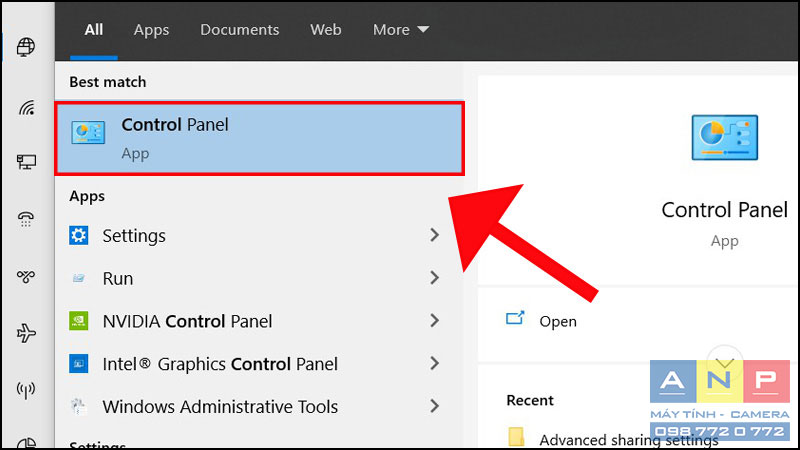Click the globe network icon in sidebar
800x450 pixels.
click(26, 47)
